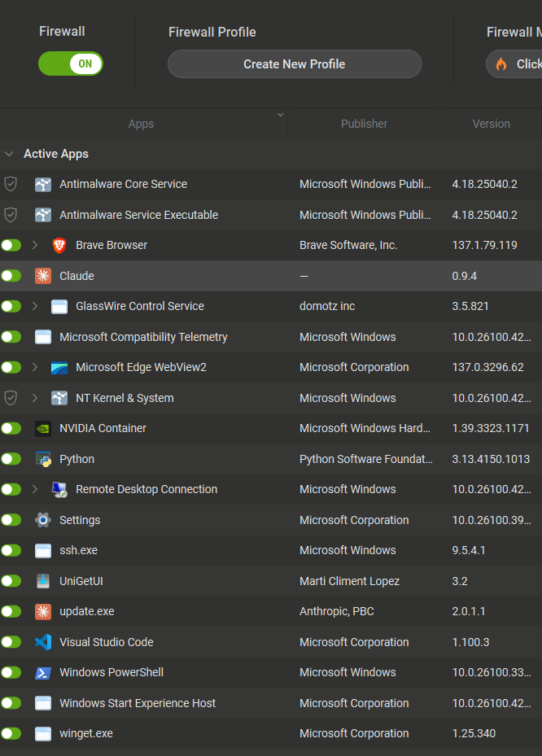Click the flame Firewall Mode button
Image resolution: width=542 pixels, height=756 pixels.
(515, 64)
